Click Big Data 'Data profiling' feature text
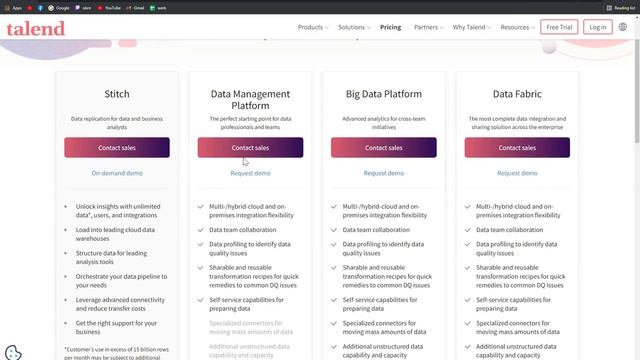Image resolution: width=640 pixels, height=360 pixels. (383, 249)
